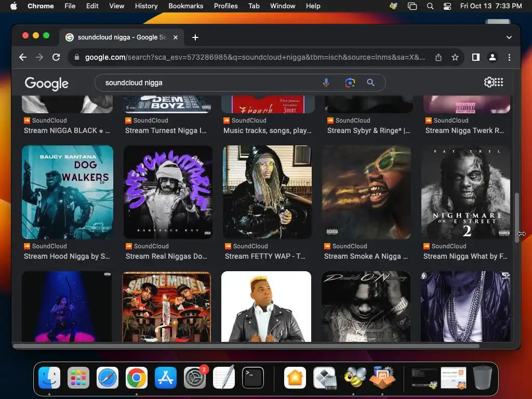
Task: Search by voice microphone icon
Action: point(326,83)
